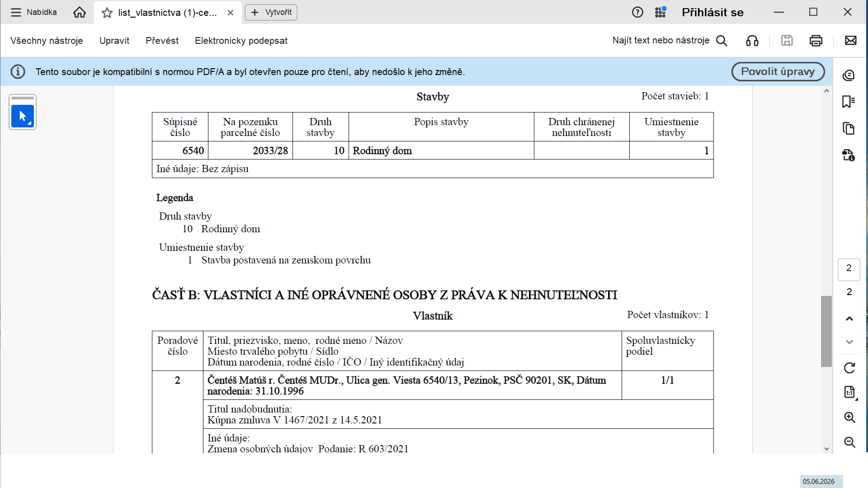Click the Rodinný dom table cell

[x=441, y=150]
